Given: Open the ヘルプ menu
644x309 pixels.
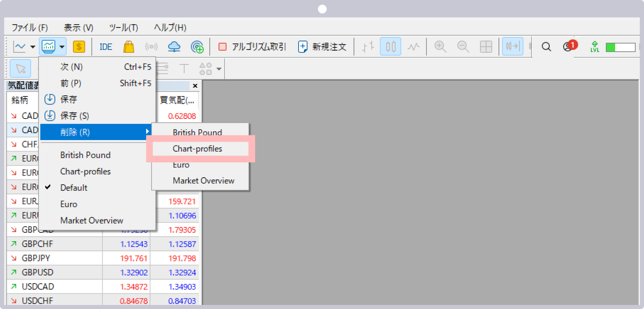Looking at the screenshot, I should point(169,28).
